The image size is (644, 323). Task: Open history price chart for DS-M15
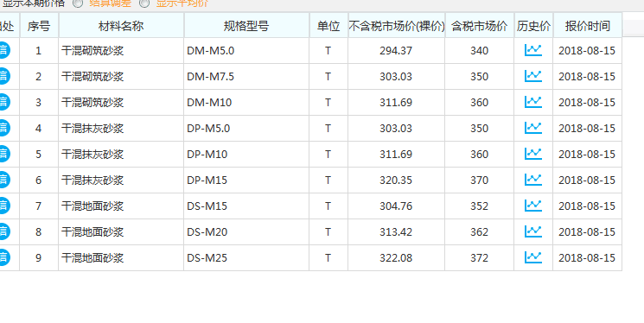coord(533,206)
